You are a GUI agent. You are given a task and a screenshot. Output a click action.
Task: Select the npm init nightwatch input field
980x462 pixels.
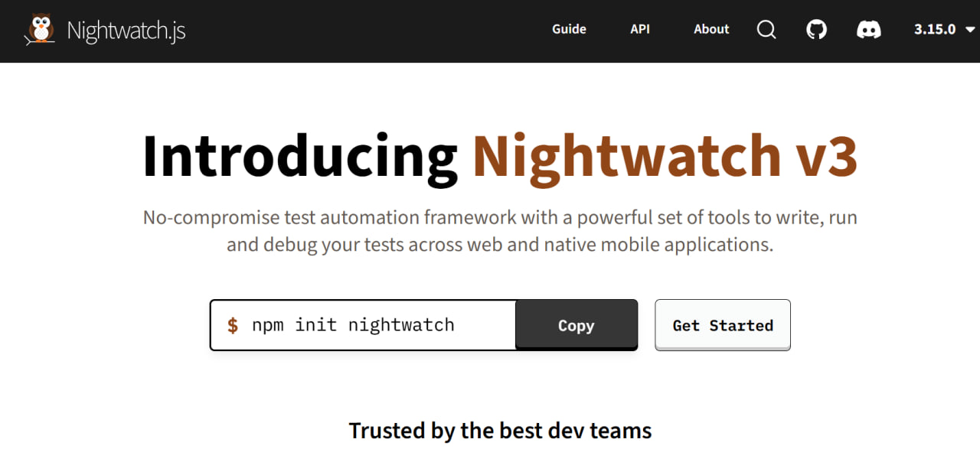click(x=360, y=324)
